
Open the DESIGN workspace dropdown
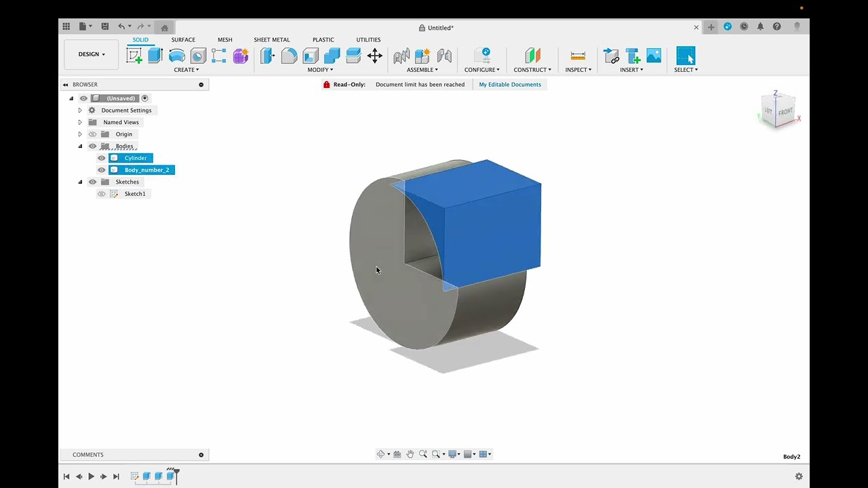pyautogui.click(x=92, y=54)
